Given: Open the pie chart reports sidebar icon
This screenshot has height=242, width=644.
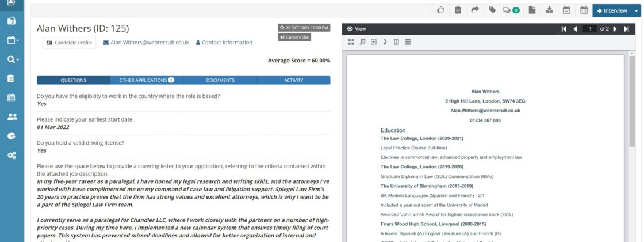Looking at the screenshot, I should (11, 136).
